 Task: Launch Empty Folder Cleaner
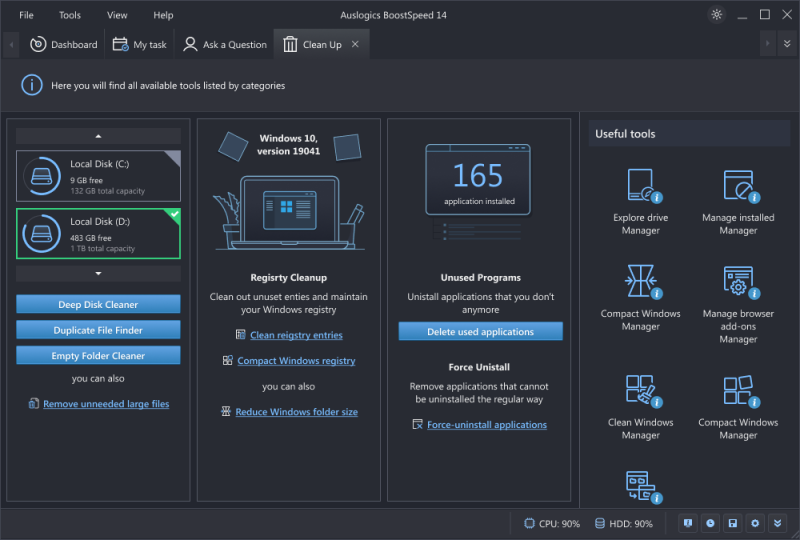click(x=98, y=355)
